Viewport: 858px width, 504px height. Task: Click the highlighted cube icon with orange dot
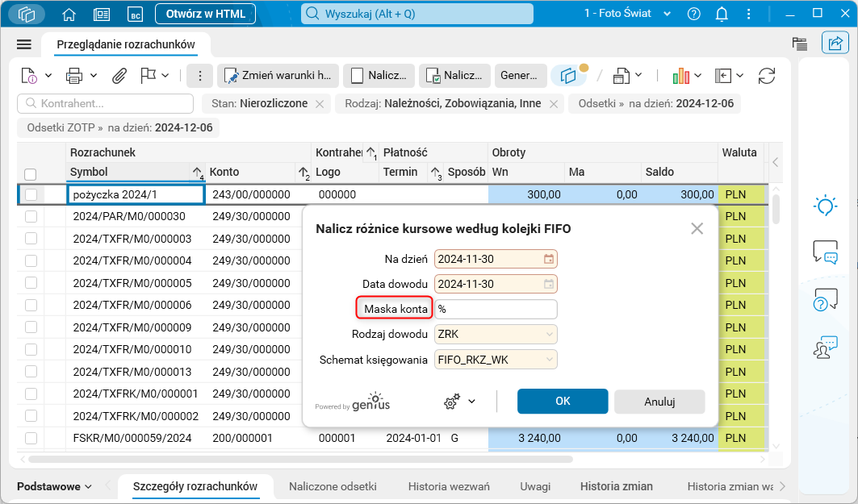pos(570,76)
